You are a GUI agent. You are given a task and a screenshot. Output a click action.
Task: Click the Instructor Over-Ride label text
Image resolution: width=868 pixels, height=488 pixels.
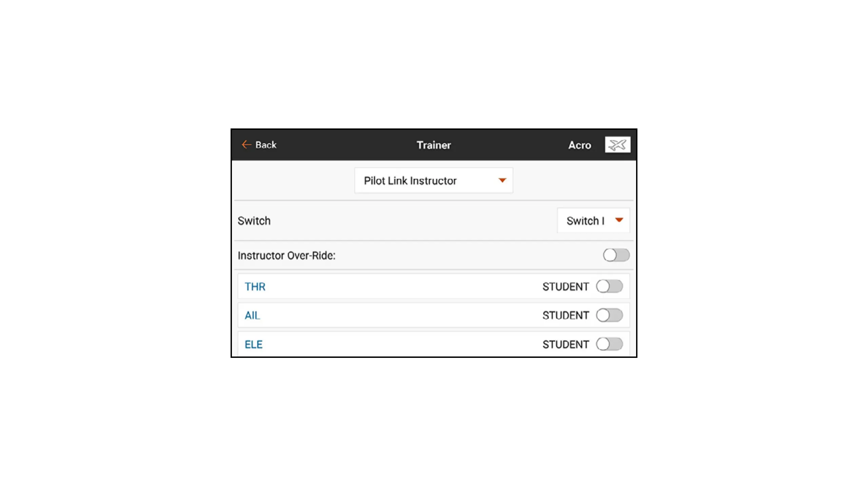tap(287, 256)
